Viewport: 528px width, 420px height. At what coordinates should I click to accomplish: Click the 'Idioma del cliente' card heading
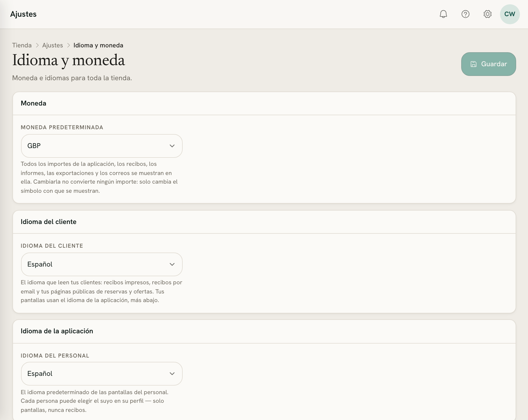click(x=48, y=222)
